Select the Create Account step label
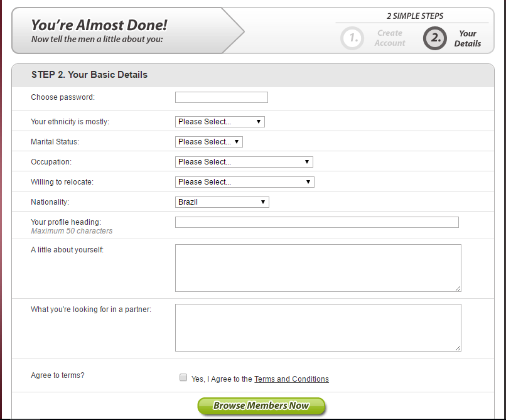 coord(390,38)
